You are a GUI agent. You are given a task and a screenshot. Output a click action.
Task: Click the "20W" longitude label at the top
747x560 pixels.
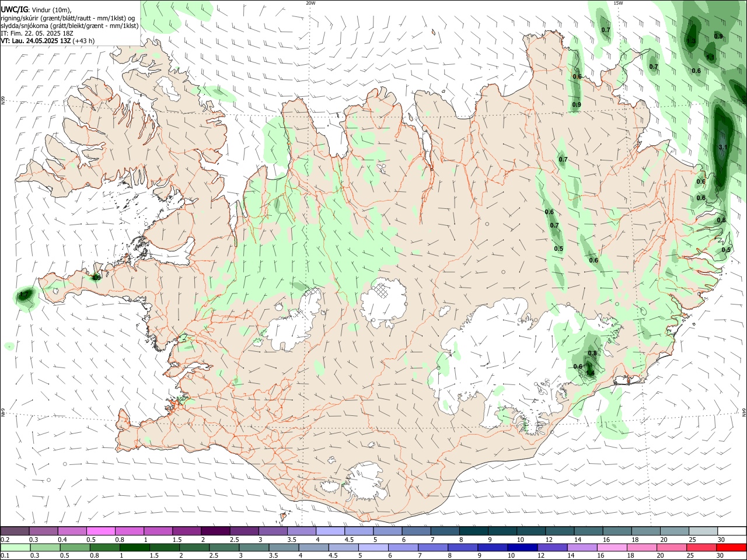[x=310, y=3]
